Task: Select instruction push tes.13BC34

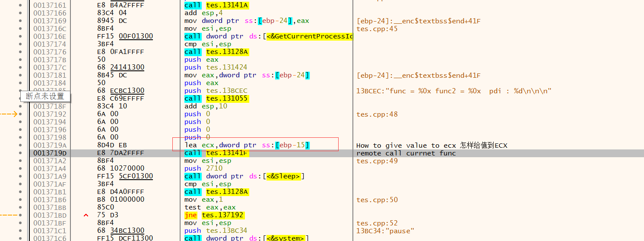Action: point(216,231)
